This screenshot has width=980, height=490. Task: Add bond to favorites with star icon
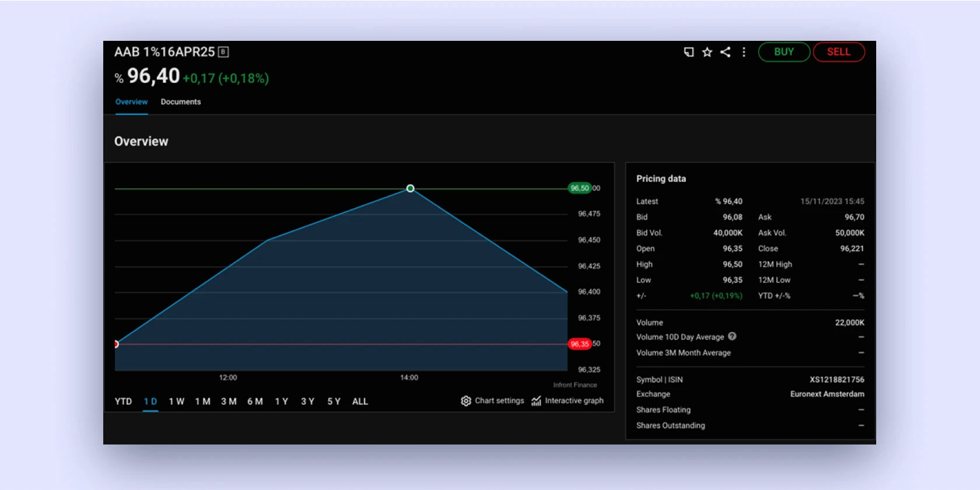(707, 52)
